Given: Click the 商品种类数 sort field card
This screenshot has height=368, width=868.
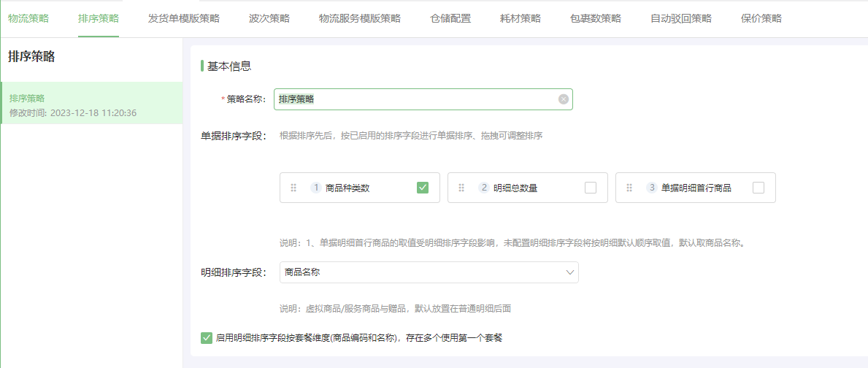Looking at the screenshot, I should click(360, 188).
